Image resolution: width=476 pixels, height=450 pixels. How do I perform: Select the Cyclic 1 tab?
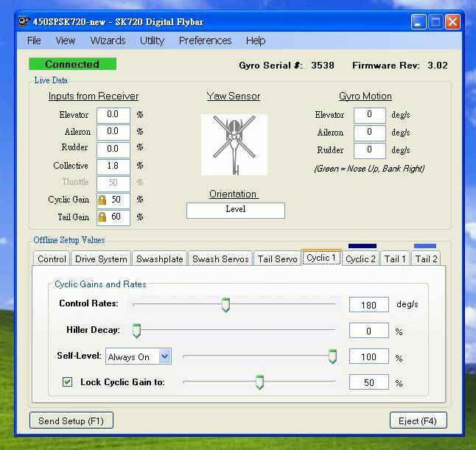pyautogui.click(x=321, y=258)
